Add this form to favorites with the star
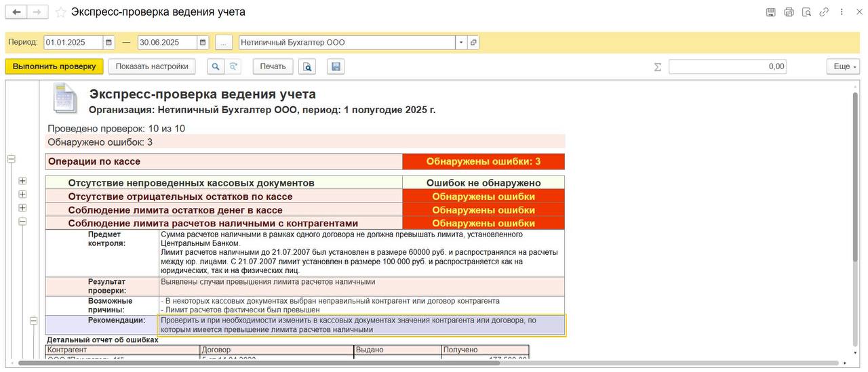 [x=61, y=12]
